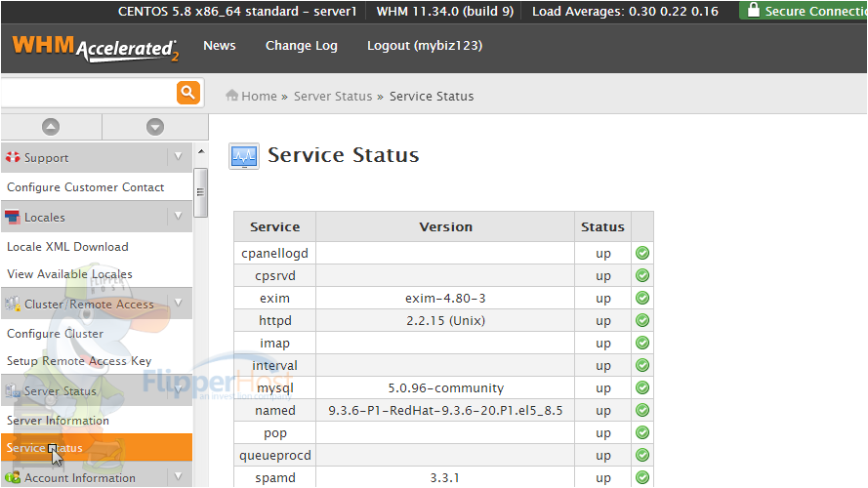Viewport: 868px width, 488px height.
Task: Click the green check for spamd
Action: (642, 477)
